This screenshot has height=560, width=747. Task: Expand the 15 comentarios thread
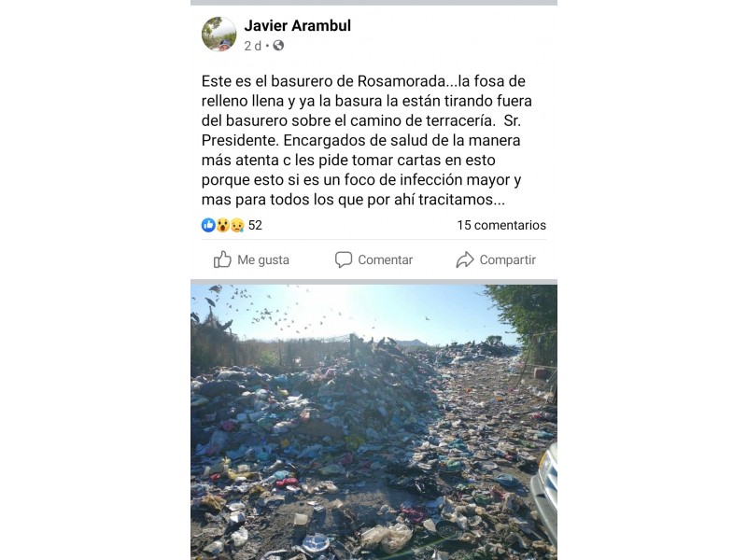501,225
